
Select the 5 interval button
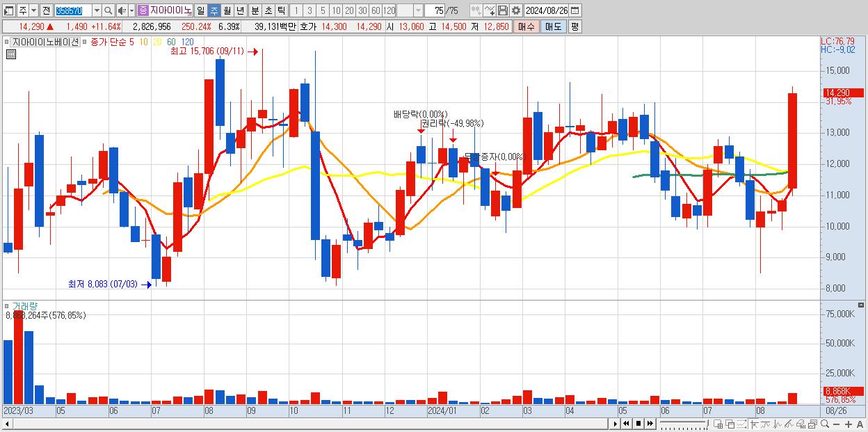coord(323,10)
